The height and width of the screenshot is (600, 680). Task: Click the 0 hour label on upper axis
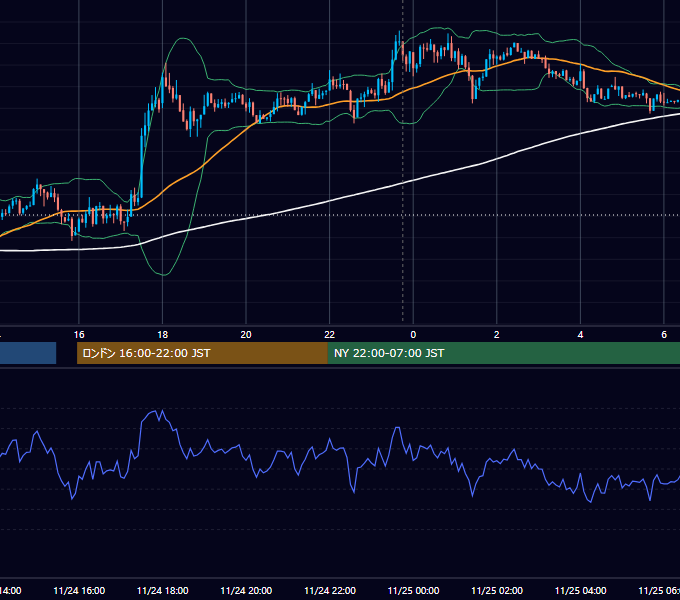click(413, 335)
